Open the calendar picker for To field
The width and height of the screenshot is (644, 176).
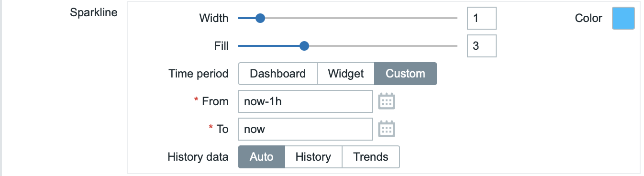tap(387, 129)
